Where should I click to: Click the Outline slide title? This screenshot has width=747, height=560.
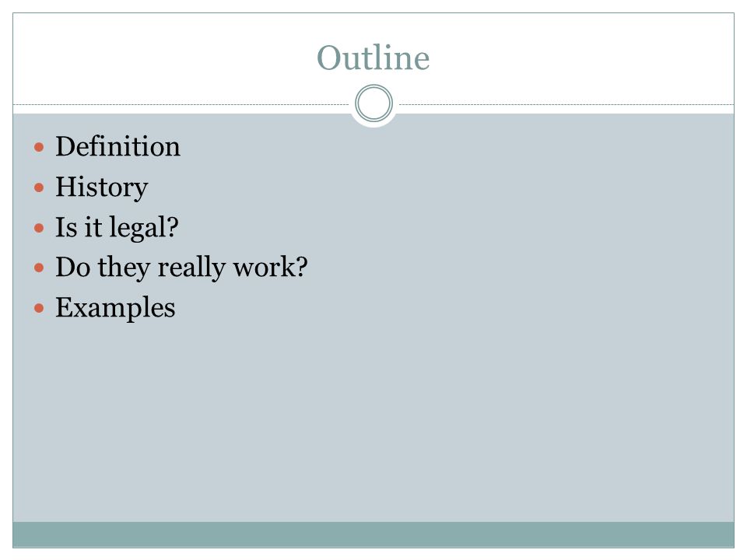click(373, 58)
